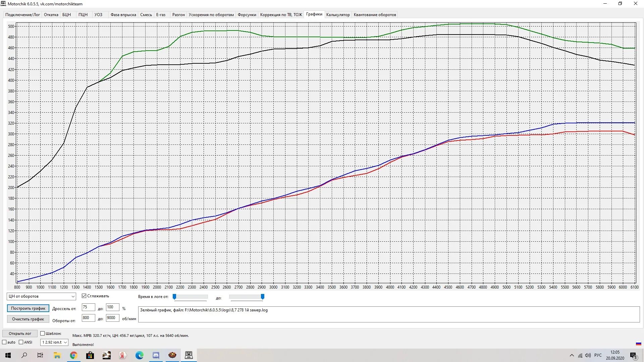
Task: Open Microsoft Store from the taskbar
Action: coord(90,355)
